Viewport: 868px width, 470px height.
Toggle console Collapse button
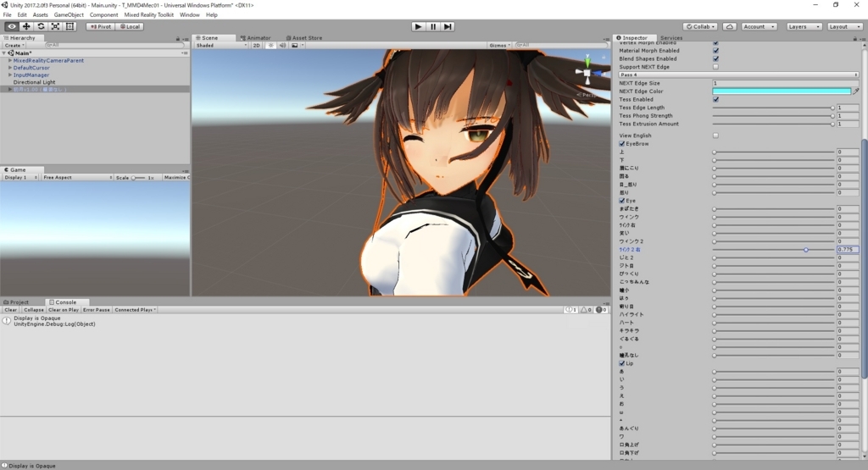[x=34, y=310]
